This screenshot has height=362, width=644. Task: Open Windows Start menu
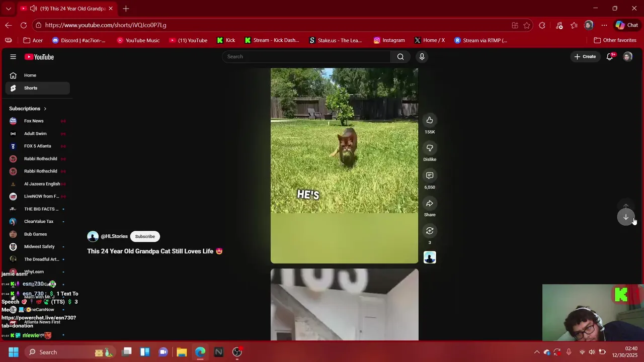[x=14, y=352]
